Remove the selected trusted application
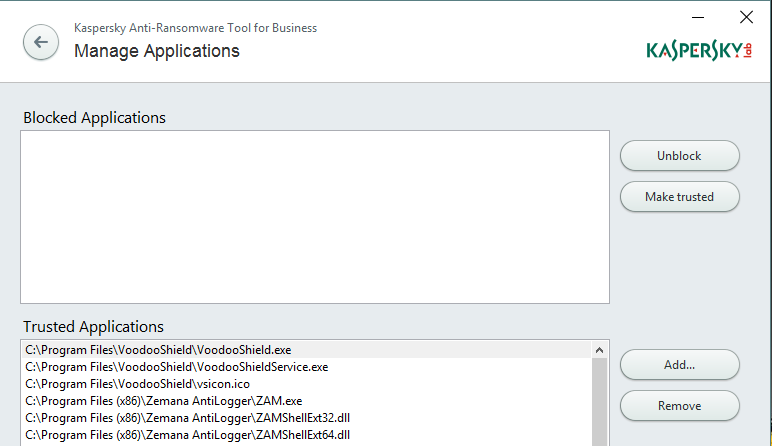 click(x=679, y=406)
